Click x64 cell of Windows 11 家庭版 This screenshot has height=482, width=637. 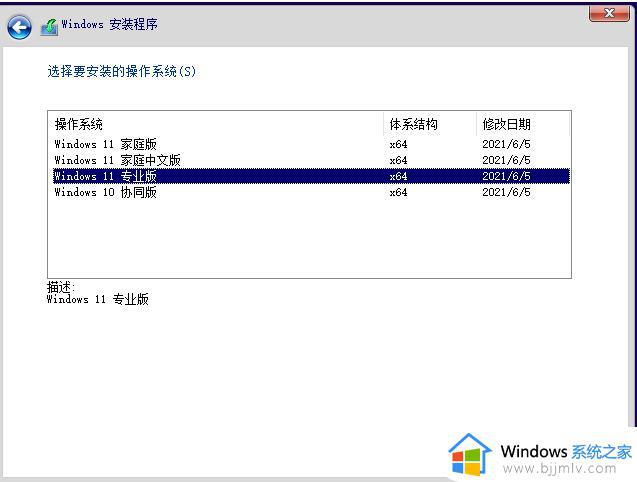coord(398,144)
